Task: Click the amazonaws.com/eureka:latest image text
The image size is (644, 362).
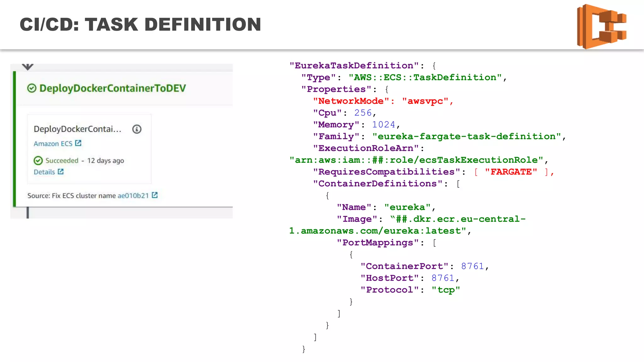Action: [x=378, y=231]
